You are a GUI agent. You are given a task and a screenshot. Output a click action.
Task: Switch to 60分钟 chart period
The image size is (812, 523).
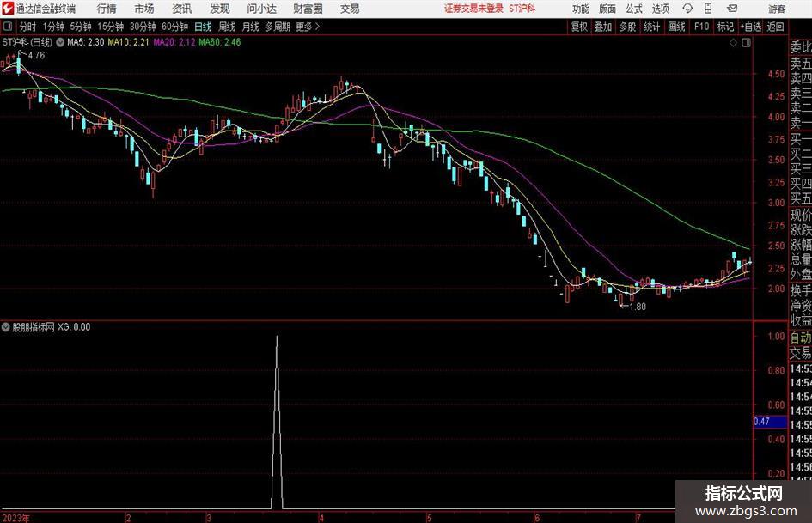click(175, 27)
